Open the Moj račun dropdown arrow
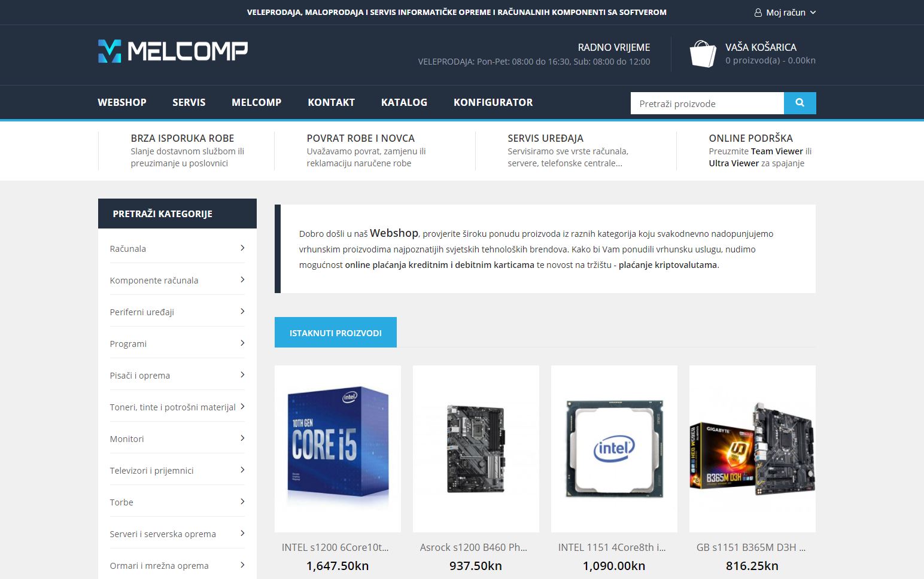The image size is (924, 579). pos(813,13)
